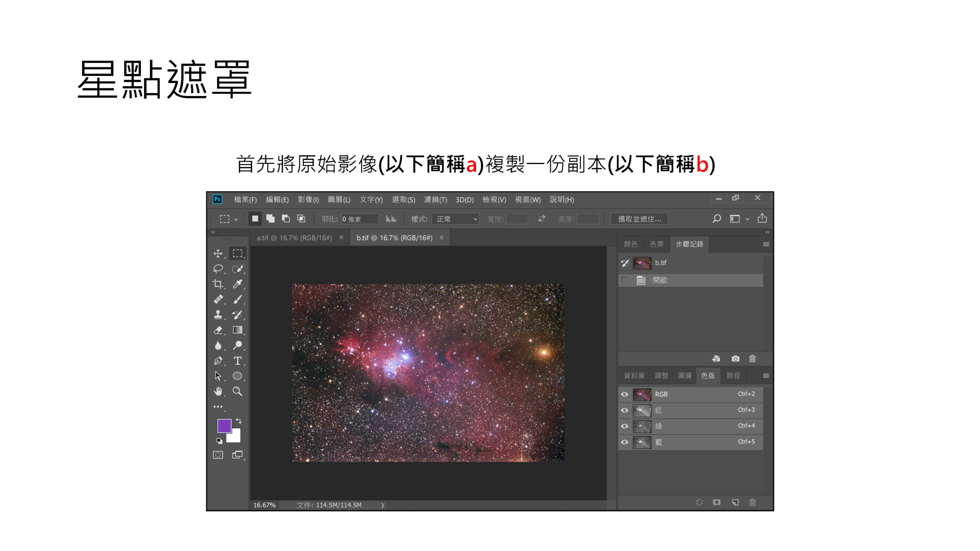Select the Clone Stamp tool
Viewport: 980px width, 551px height.
click(x=218, y=315)
